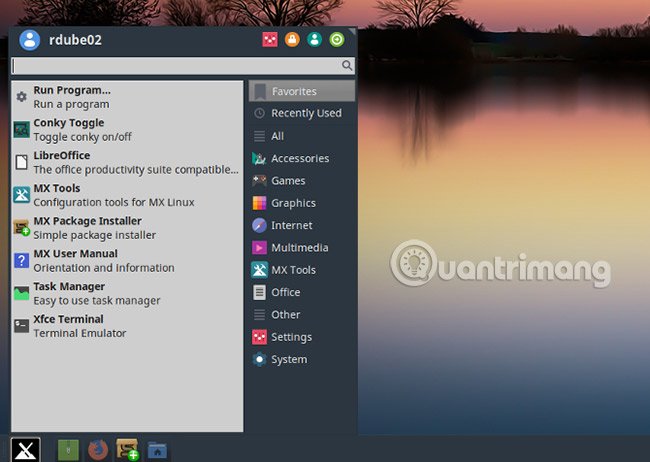Click the MX Linux menu button in panel
The width and height of the screenshot is (650, 462).
click(x=26, y=450)
